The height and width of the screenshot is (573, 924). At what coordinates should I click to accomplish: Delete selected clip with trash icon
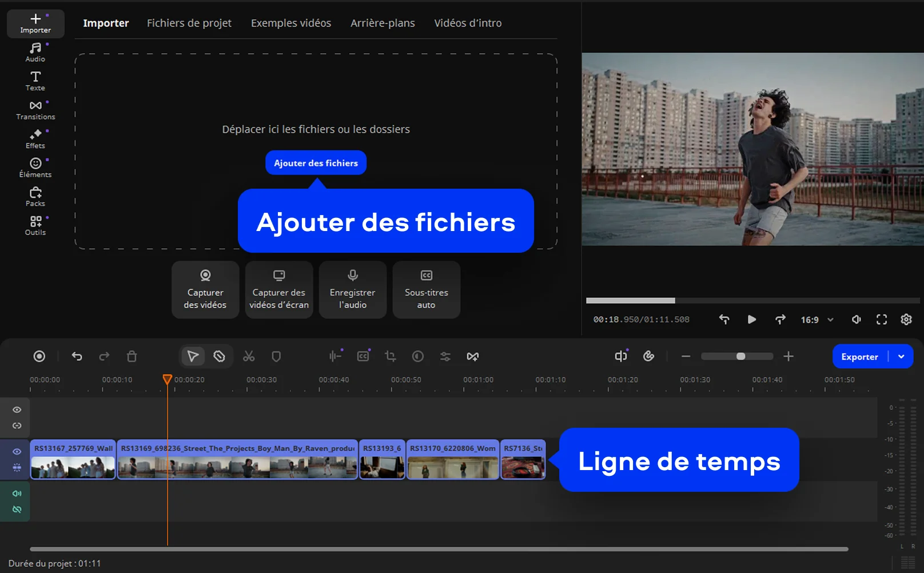pyautogui.click(x=132, y=356)
